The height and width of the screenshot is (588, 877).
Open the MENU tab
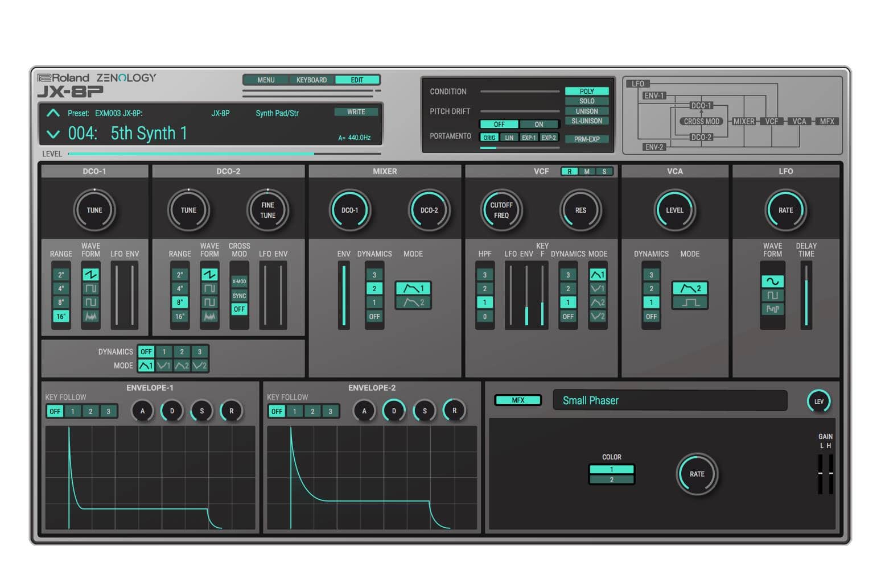[265, 80]
